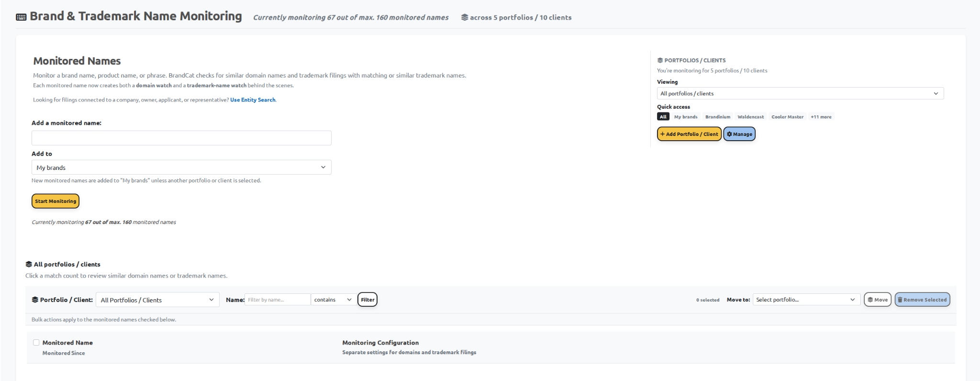Click the Move button

coord(878,300)
